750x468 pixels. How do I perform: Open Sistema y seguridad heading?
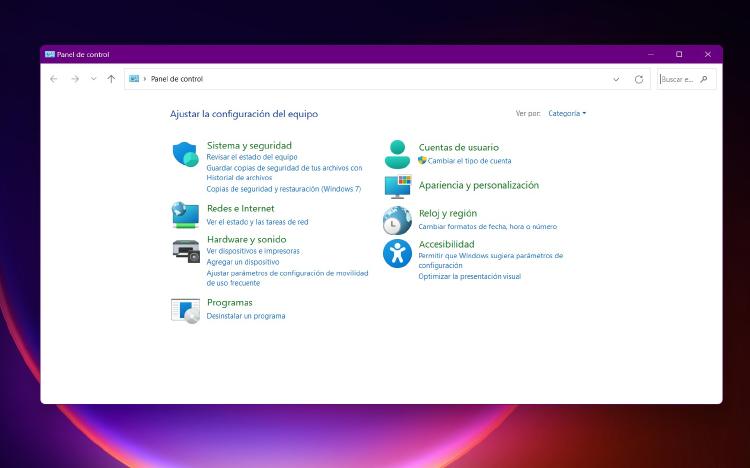point(249,145)
